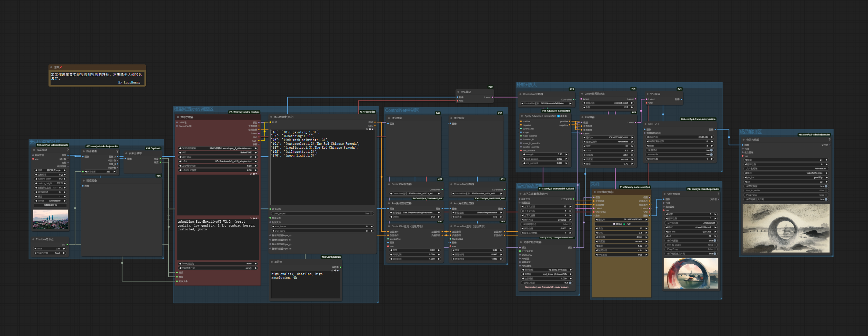Open the VAE Baked VAE dropdown
The width and height of the screenshot is (868, 336).
[x=218, y=152]
